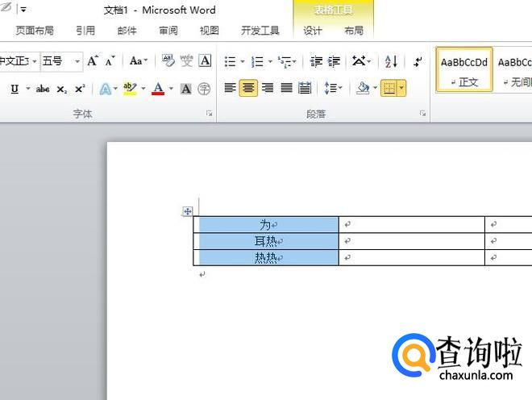Select the 无间隔 style
532x400 pixels.
pos(513,70)
